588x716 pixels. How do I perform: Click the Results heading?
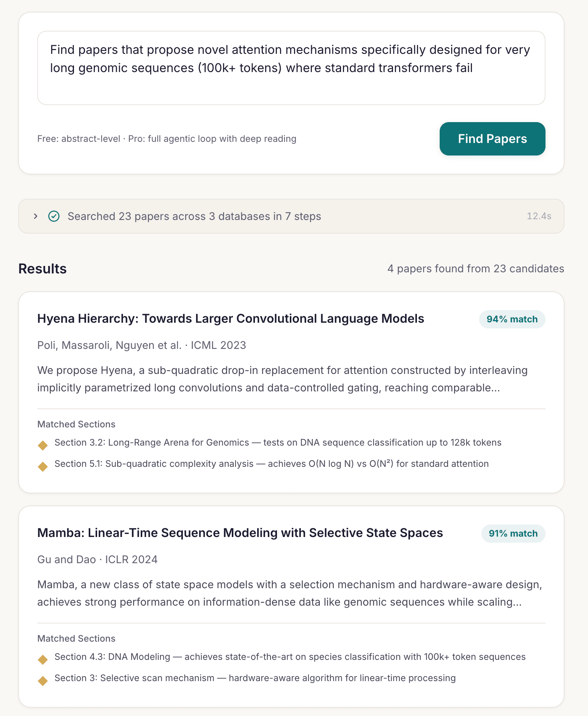click(42, 268)
